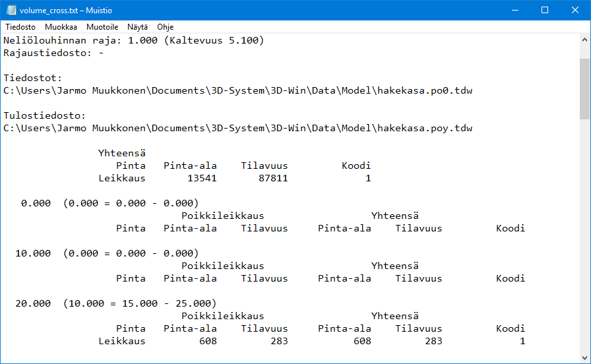The image size is (591, 364).
Task: Open the Tiedosto menu
Action: [x=20, y=27]
